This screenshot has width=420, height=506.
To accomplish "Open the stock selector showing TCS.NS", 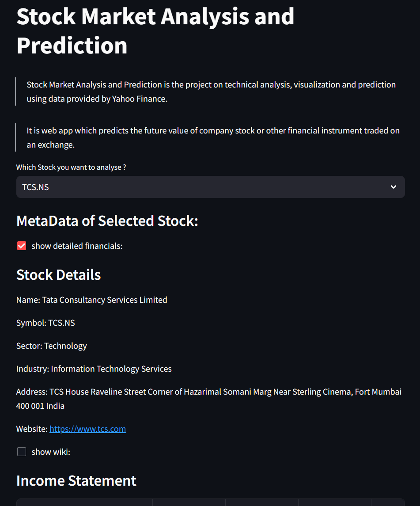I will tap(210, 187).
